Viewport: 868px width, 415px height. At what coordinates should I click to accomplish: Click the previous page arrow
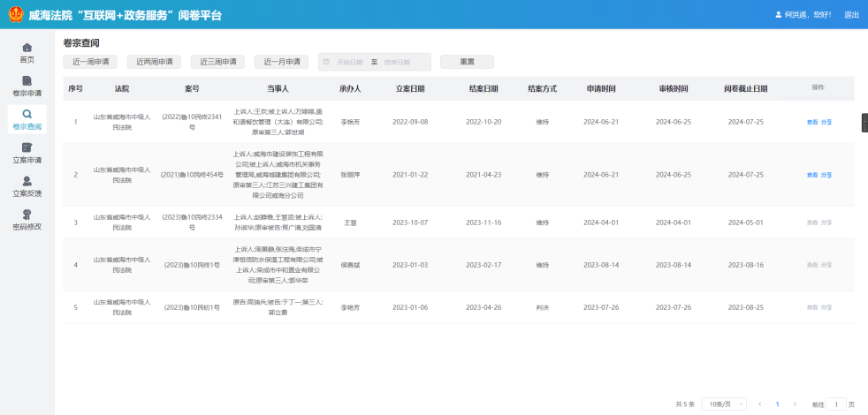pyautogui.click(x=759, y=404)
